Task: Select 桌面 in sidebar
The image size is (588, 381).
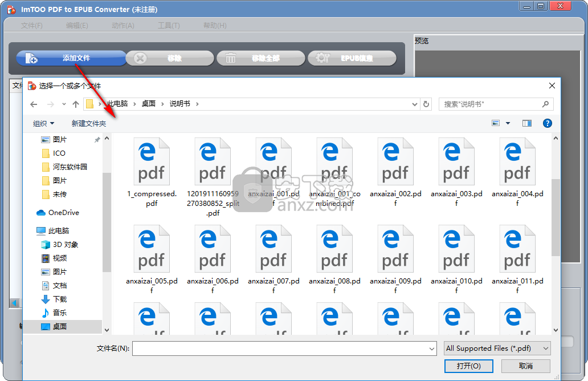Action: pos(60,327)
